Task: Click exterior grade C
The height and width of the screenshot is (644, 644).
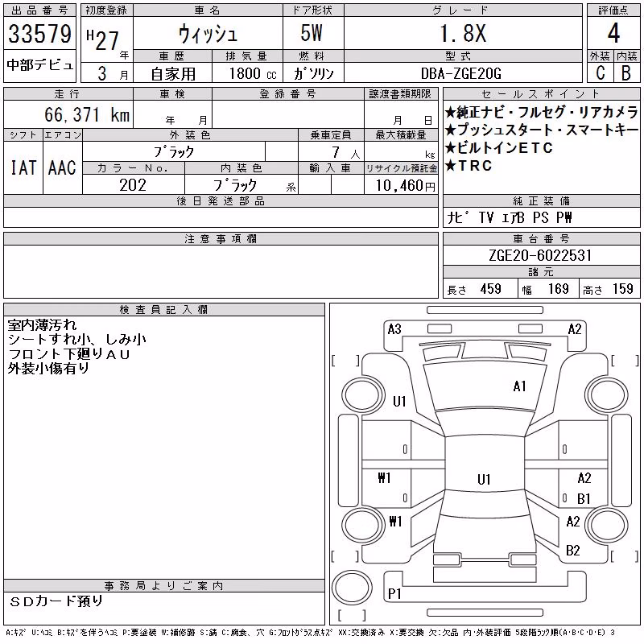Action: (601, 73)
